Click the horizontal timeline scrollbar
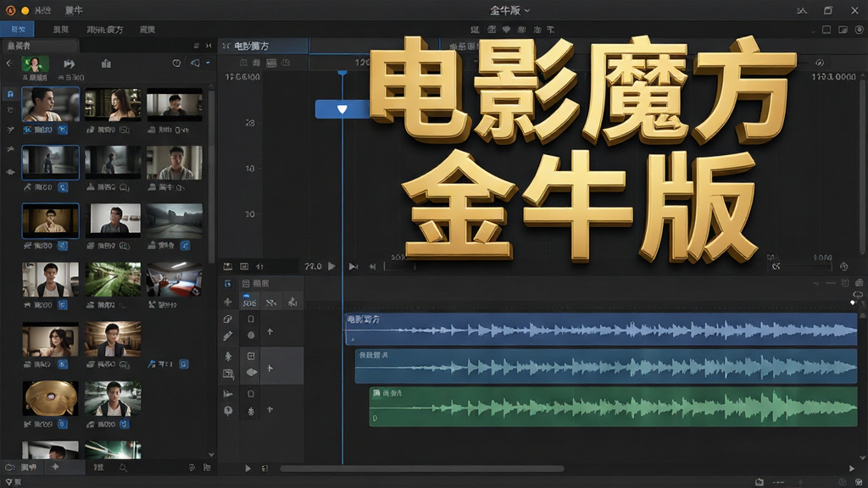 [x=422, y=469]
